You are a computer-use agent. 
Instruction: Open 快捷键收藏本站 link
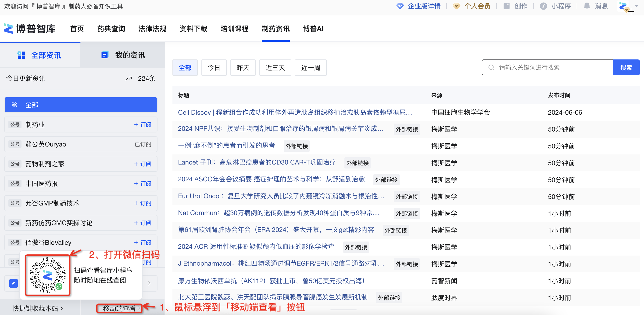[x=37, y=308]
